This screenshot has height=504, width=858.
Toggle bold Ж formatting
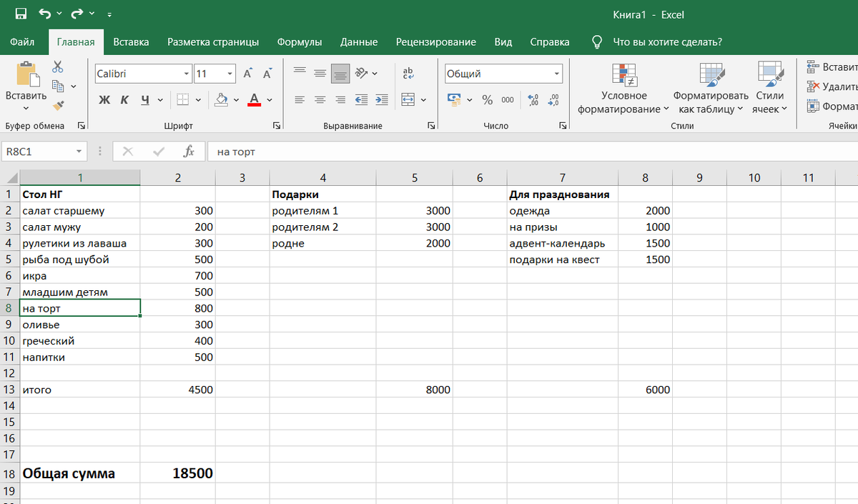click(104, 99)
